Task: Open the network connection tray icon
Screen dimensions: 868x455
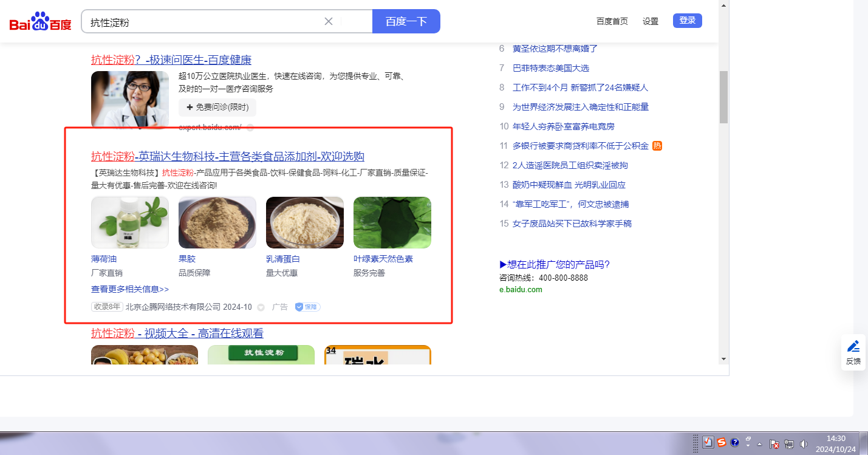Action: point(789,444)
